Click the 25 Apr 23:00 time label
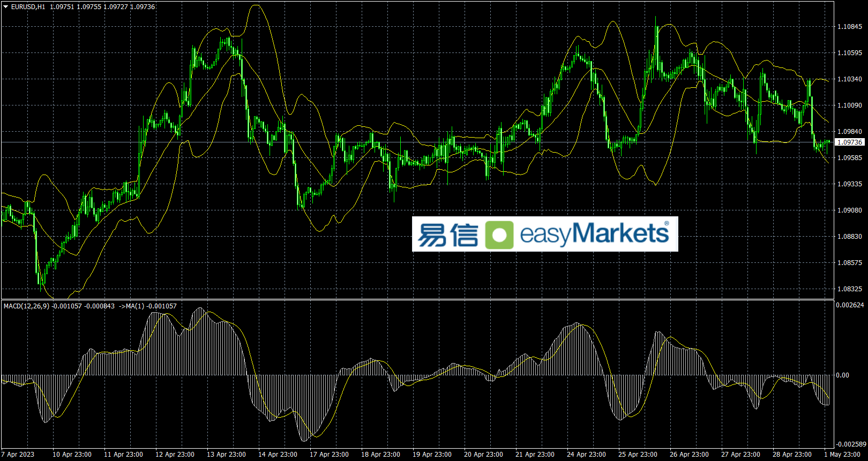Image resolution: width=868 pixels, height=461 pixels. tap(638, 455)
